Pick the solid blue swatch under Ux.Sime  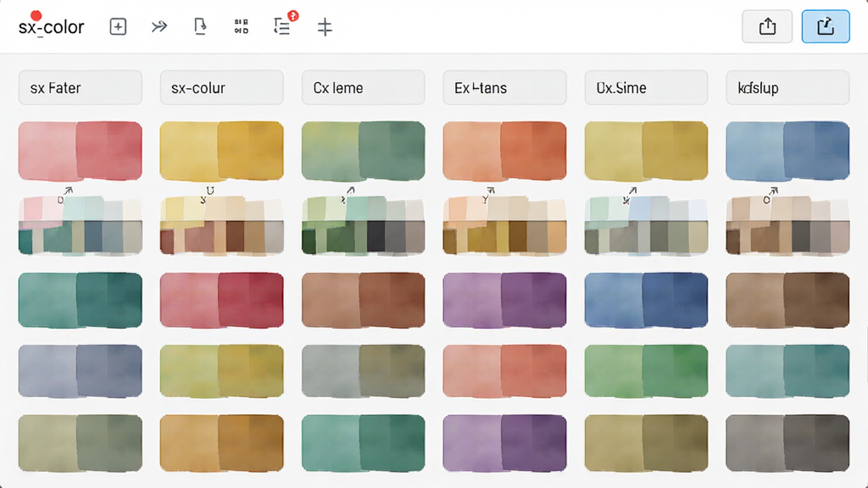coord(646,300)
